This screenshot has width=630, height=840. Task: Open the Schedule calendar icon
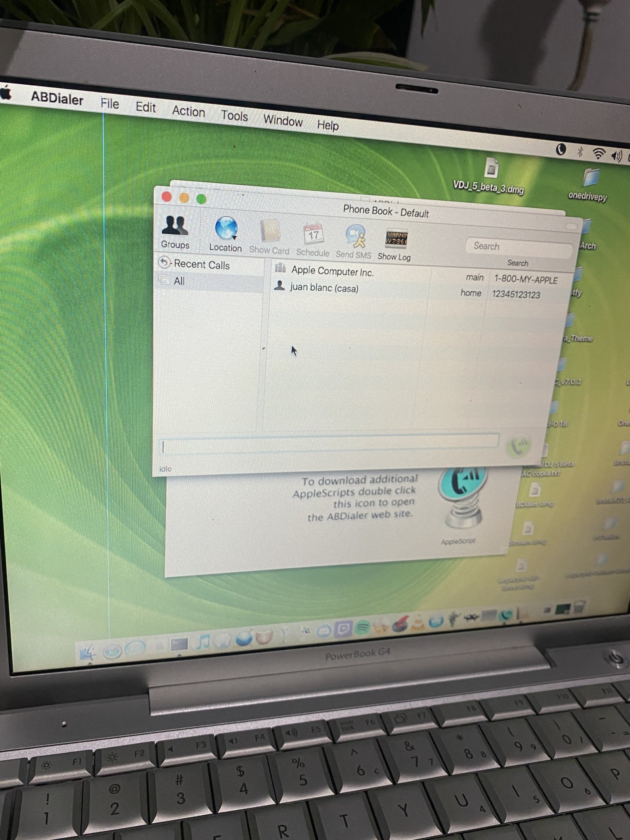tap(313, 240)
